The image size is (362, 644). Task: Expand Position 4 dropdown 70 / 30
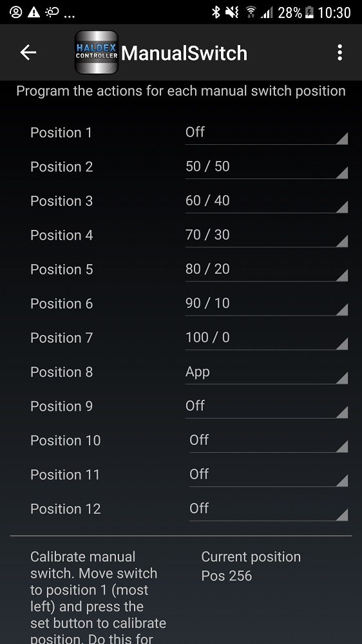(x=266, y=235)
